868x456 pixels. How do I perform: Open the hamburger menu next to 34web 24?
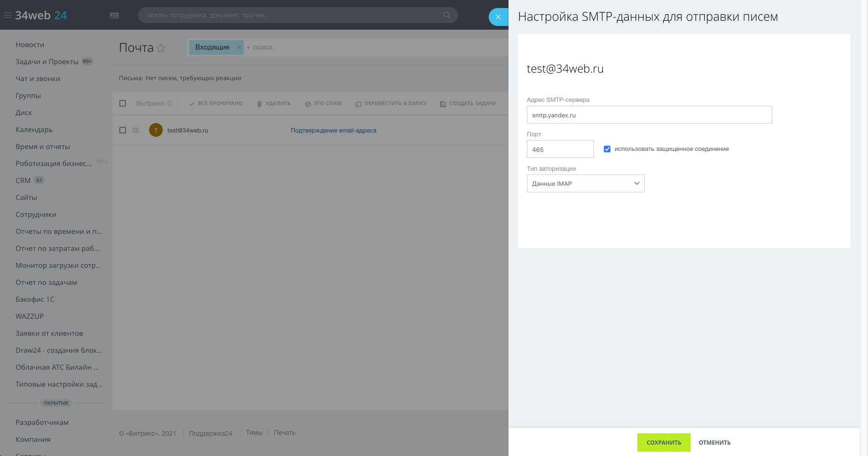tap(8, 16)
